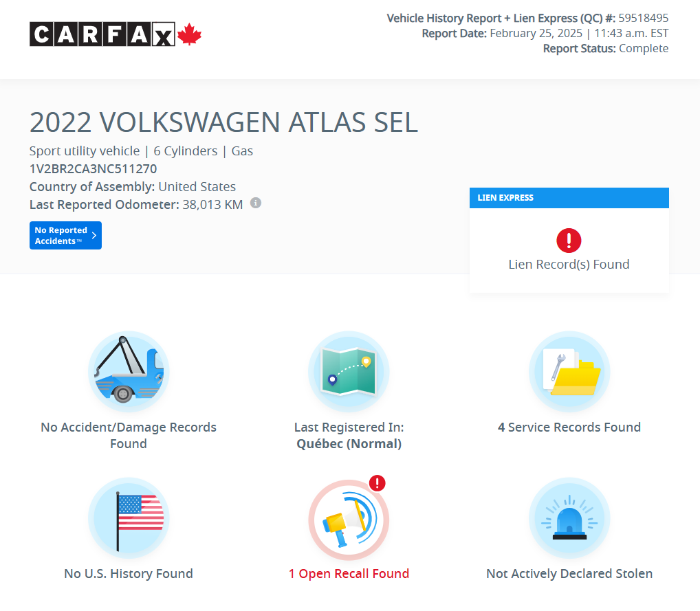Open 1 Open Recall Found link
The width and height of the screenshot is (700, 611).
(349, 573)
